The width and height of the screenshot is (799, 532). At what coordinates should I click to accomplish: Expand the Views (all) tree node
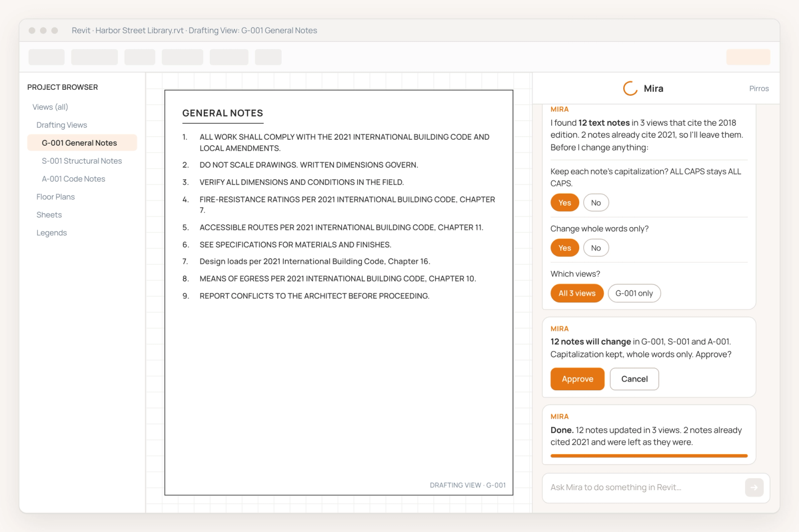tap(50, 107)
